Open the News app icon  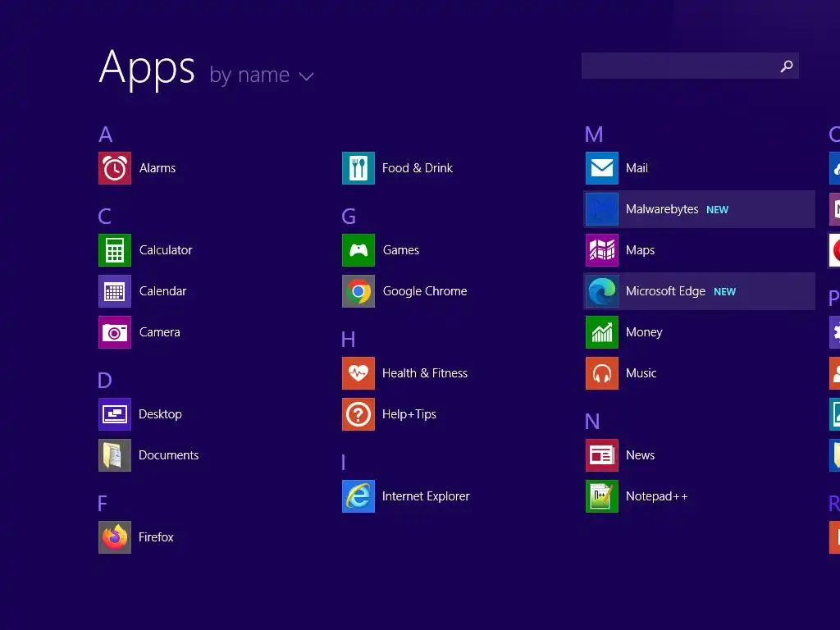point(602,455)
